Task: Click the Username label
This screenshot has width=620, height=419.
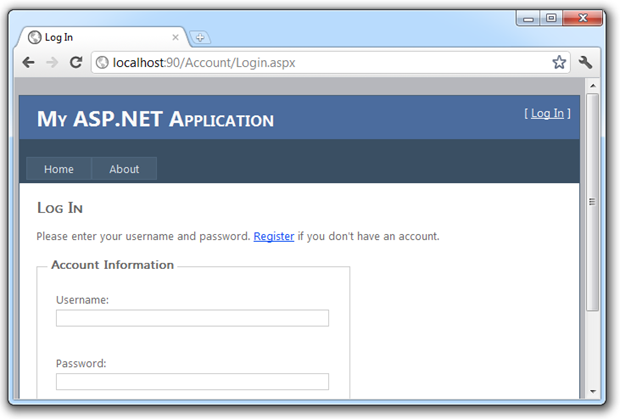Action: point(82,300)
